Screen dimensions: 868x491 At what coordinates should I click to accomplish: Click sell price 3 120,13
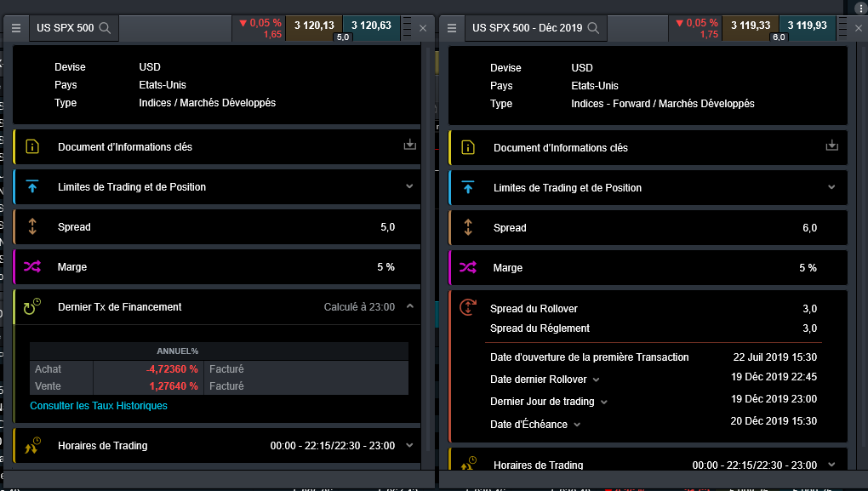(314, 28)
